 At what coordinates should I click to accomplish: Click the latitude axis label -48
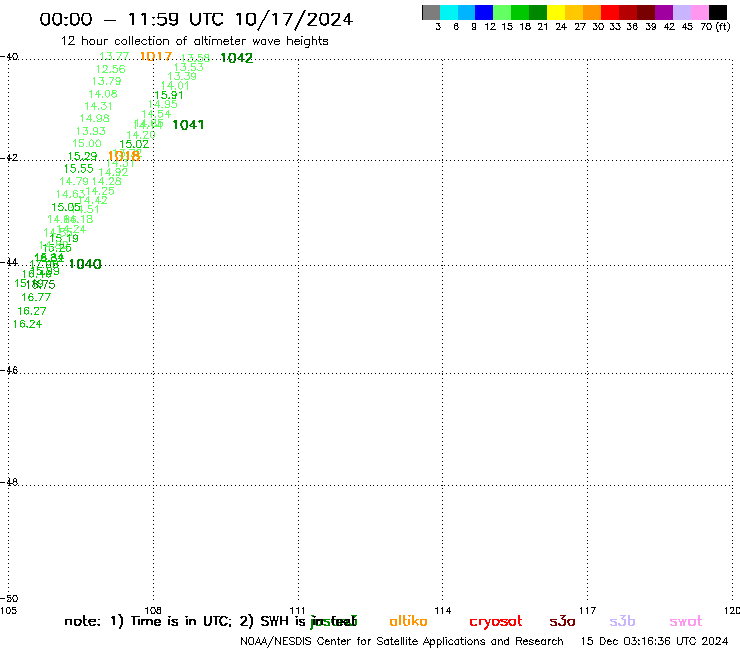click(9, 482)
